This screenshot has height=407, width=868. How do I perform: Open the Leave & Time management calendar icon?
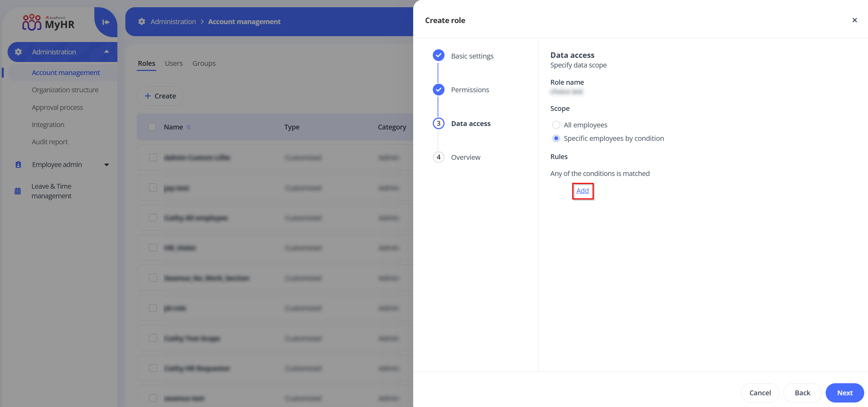pos(18,191)
